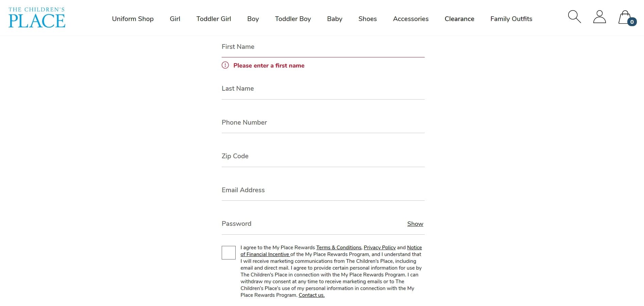Focus the Zip Code field
The width and height of the screenshot is (644, 306).
coord(323,157)
